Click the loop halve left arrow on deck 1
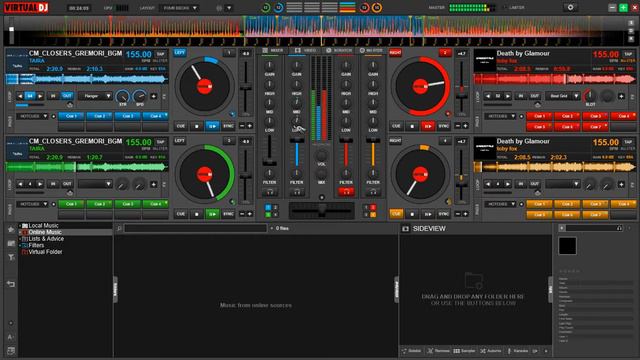Screen dimensions: 640x360 20,96
